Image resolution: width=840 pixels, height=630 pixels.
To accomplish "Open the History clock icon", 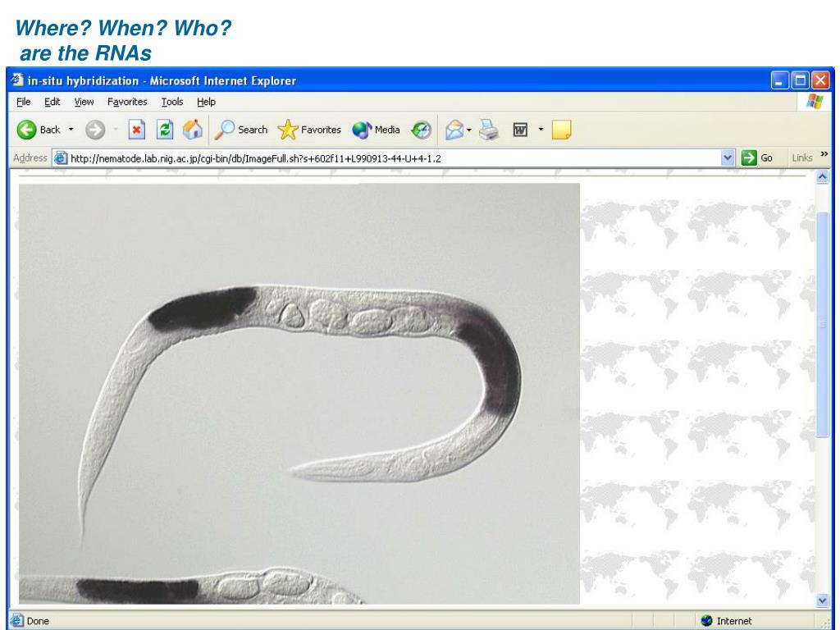I will tap(421, 130).
